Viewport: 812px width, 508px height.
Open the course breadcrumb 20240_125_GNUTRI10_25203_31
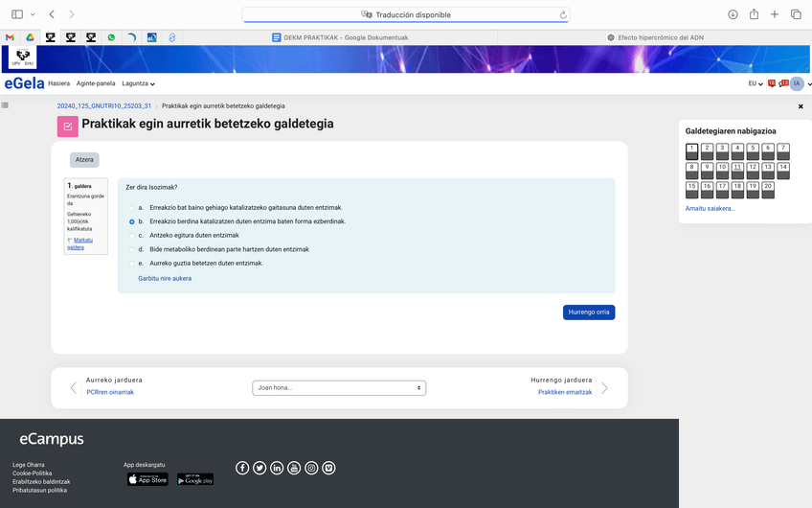(x=104, y=105)
